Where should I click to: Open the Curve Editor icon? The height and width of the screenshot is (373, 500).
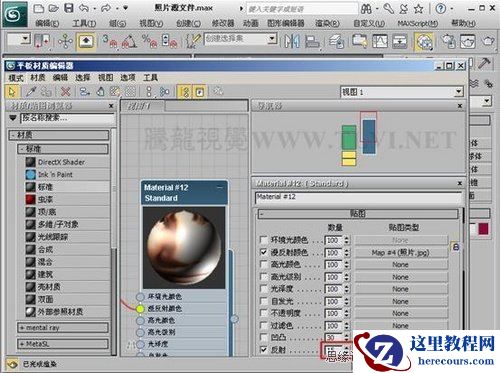(x=380, y=41)
